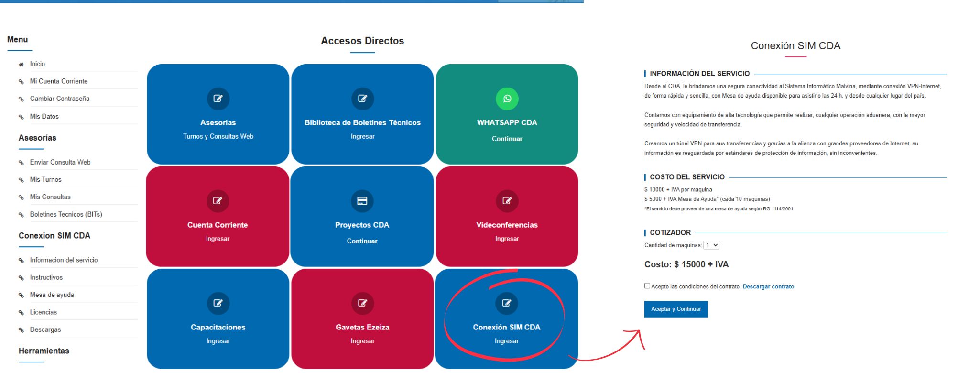Click the Descargar contrato link
980x373 pixels.
(x=768, y=287)
